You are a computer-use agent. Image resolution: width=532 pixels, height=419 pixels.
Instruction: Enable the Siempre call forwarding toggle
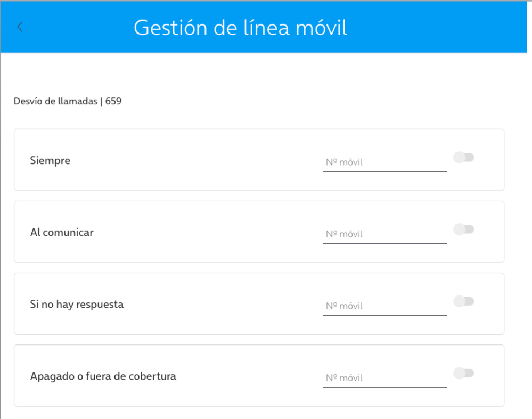[463, 158]
